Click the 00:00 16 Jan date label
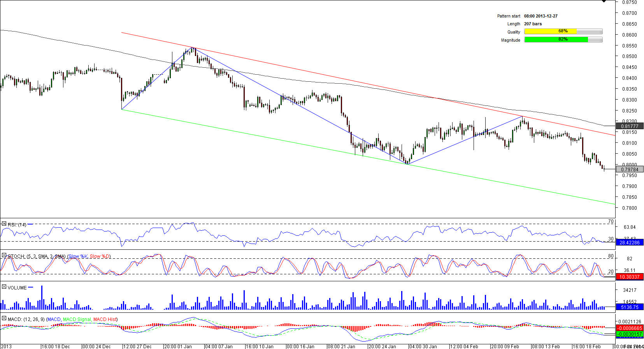 (x=301, y=346)
